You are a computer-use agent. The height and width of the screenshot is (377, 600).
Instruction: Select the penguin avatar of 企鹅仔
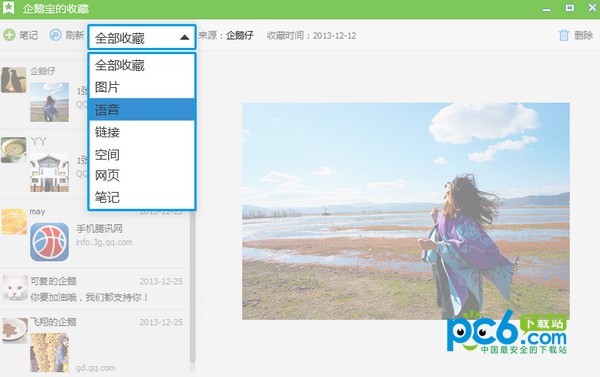[x=13, y=80]
